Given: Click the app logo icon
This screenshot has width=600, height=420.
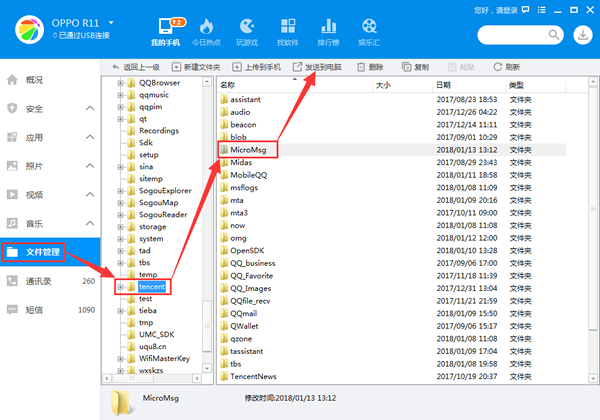Looking at the screenshot, I should point(29,30).
